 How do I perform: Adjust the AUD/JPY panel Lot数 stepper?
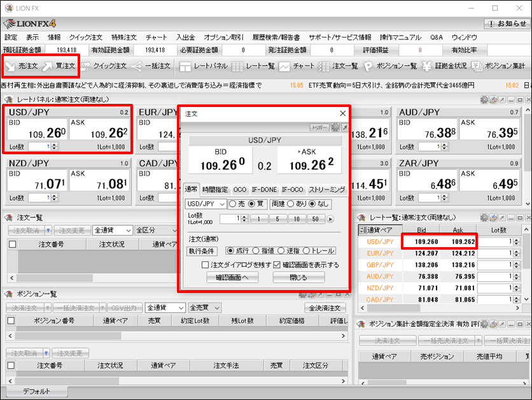(444, 146)
